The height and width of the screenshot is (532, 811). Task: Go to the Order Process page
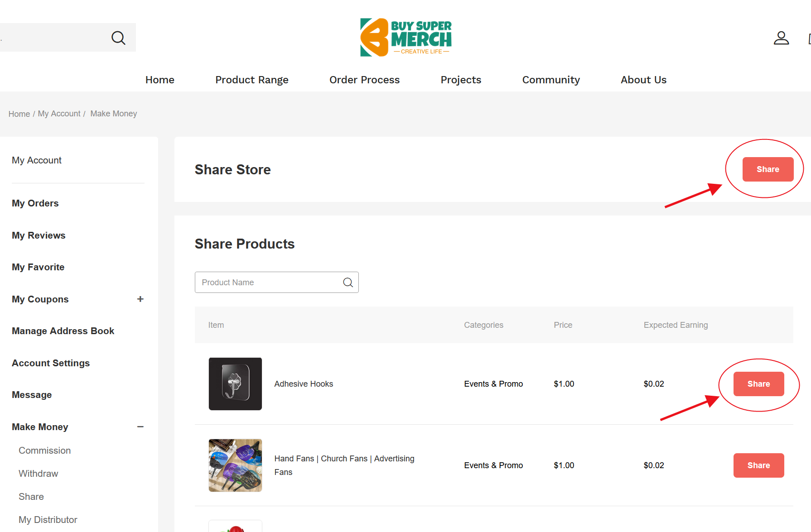tap(364, 80)
